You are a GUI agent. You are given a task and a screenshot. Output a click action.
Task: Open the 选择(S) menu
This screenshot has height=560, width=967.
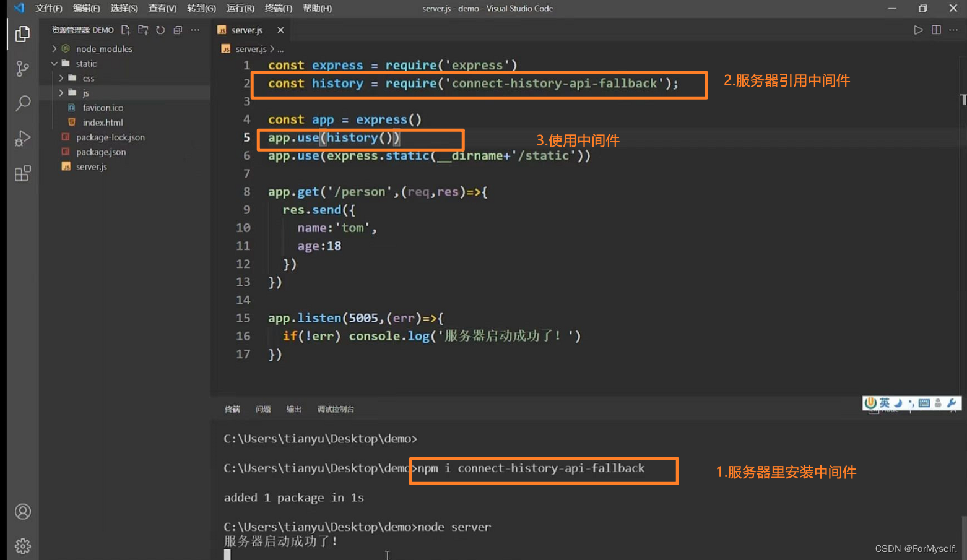point(124,8)
